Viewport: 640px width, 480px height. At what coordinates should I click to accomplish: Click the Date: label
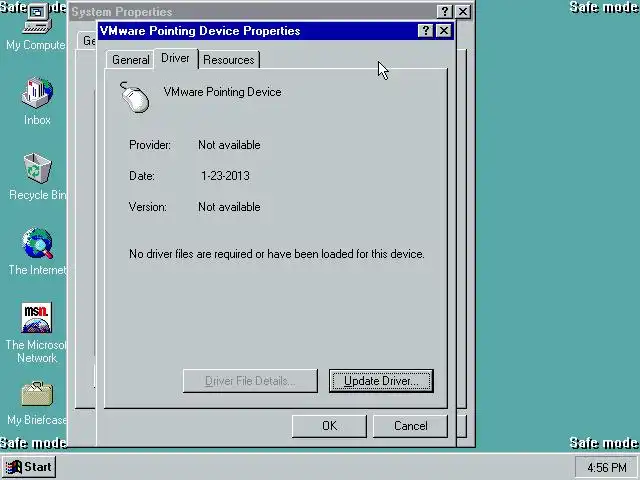[142, 176]
